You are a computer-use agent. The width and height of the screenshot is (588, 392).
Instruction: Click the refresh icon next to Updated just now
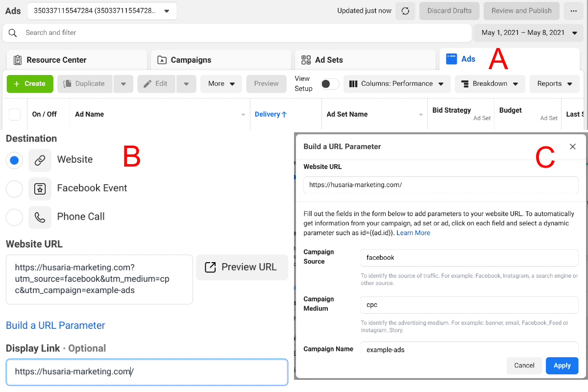[405, 11]
